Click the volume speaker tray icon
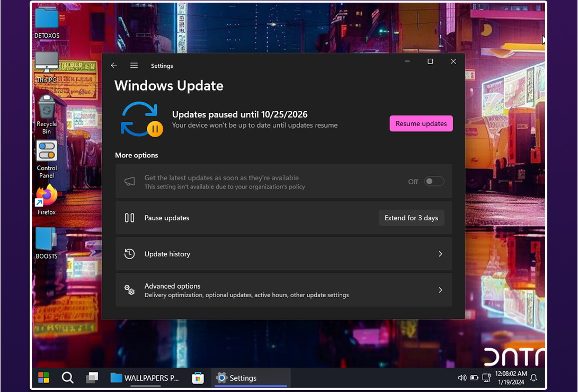Screen dimensions: 578x392 pyautogui.click(x=462, y=378)
